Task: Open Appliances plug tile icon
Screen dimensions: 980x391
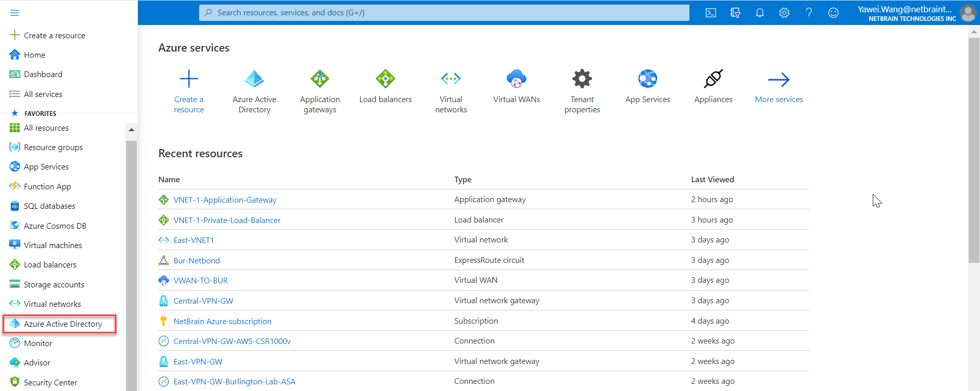Action: 713,79
